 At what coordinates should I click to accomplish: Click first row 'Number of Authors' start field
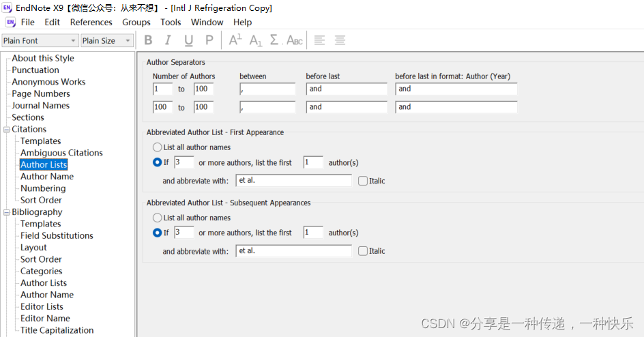click(162, 89)
